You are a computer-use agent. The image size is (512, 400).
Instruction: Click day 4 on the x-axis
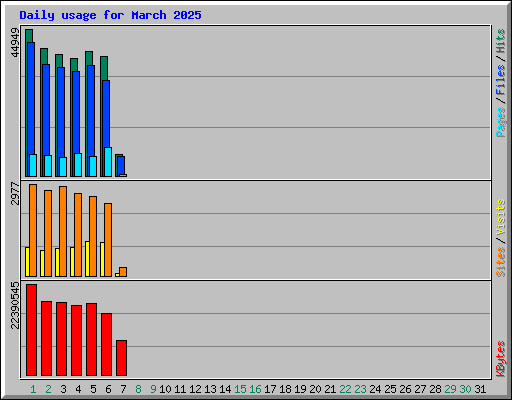[78, 389]
